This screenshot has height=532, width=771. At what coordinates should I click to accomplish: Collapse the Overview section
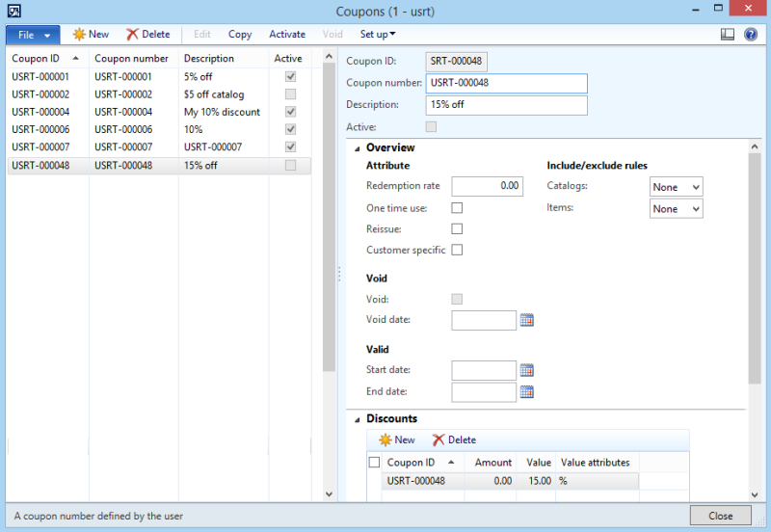coord(359,148)
